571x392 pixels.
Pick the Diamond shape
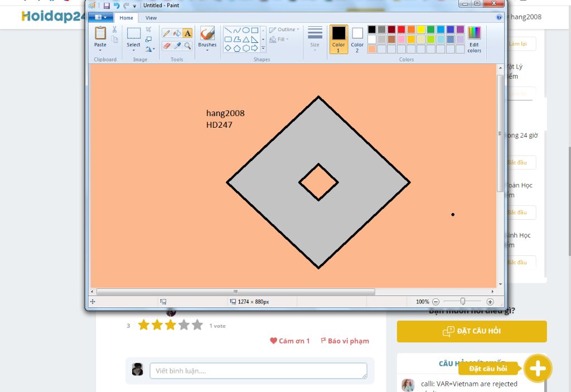228,48
